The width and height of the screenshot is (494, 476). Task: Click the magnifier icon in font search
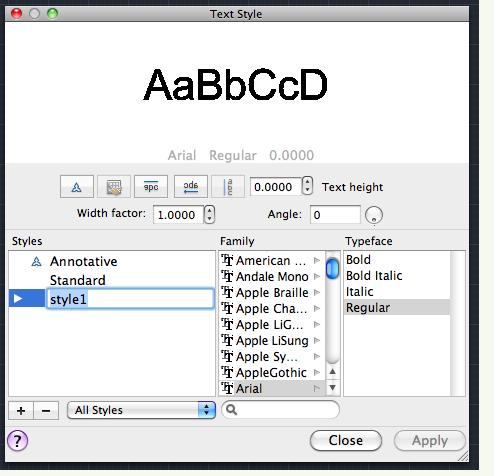[x=231, y=410]
